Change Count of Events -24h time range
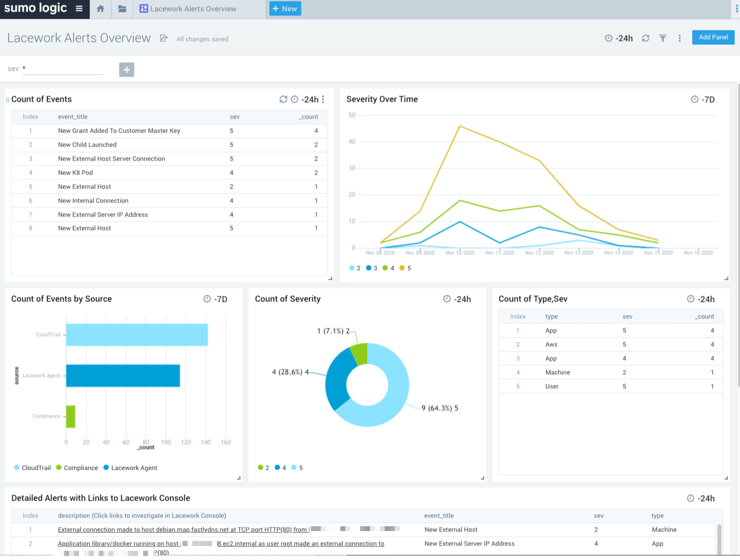The width and height of the screenshot is (740, 560). (305, 99)
